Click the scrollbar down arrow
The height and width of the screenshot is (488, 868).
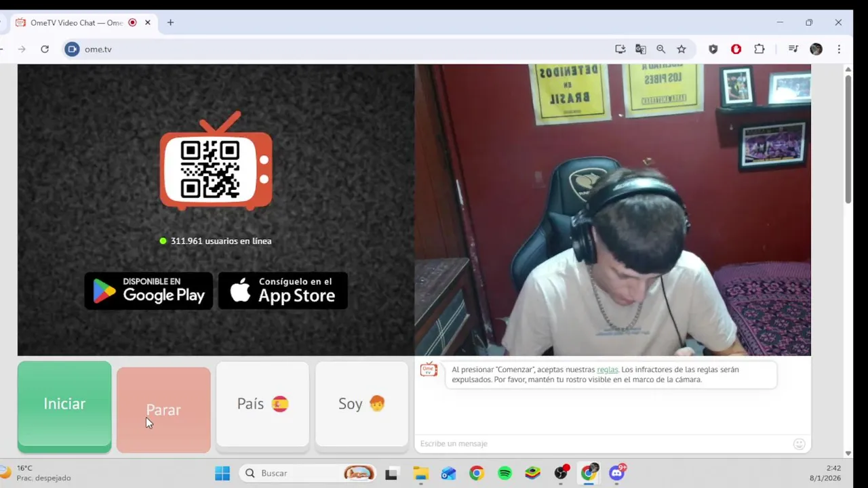tap(848, 453)
